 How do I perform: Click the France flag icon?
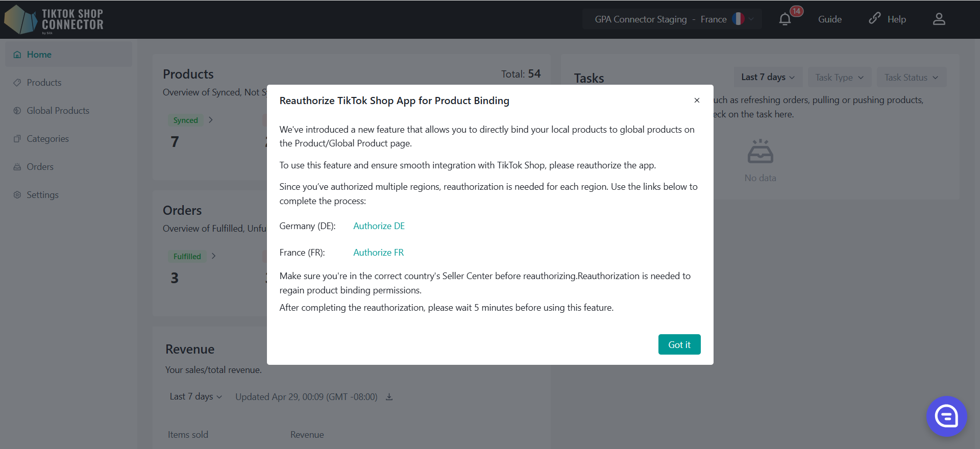tap(738, 19)
